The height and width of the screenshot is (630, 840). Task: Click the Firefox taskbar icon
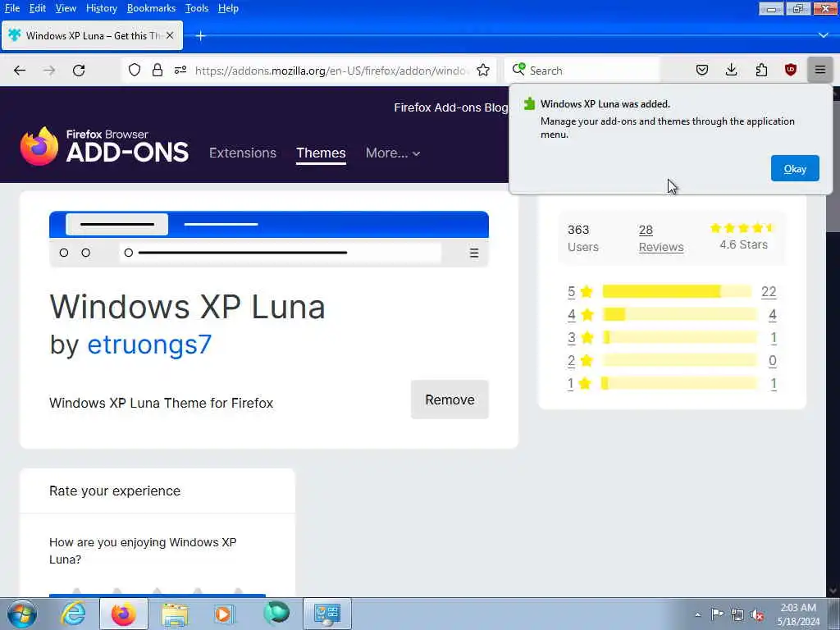point(123,614)
